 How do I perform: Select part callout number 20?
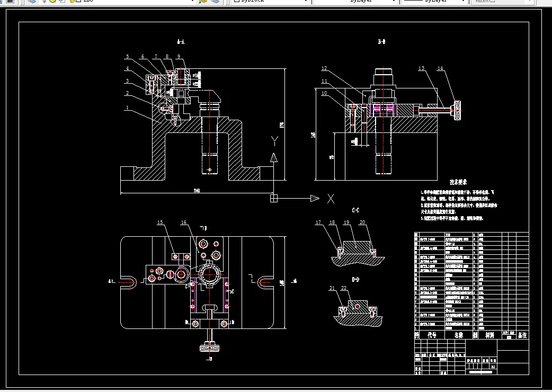click(x=362, y=222)
